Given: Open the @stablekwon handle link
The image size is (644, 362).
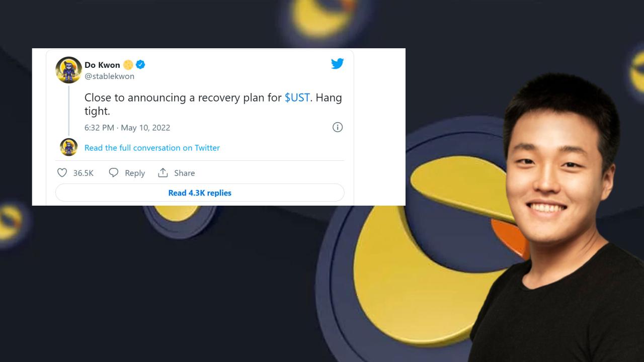Looking at the screenshot, I should (109, 76).
